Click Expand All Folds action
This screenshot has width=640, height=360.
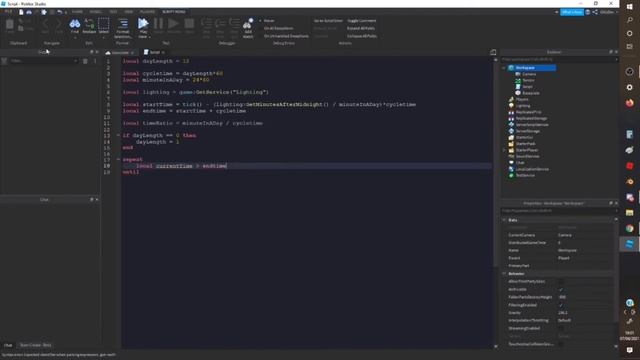tap(361, 29)
